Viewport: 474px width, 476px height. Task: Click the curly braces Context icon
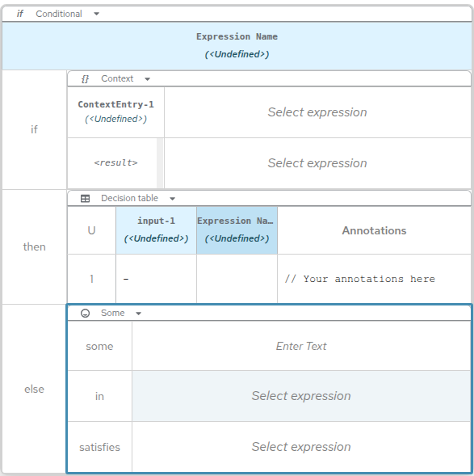[85, 78]
